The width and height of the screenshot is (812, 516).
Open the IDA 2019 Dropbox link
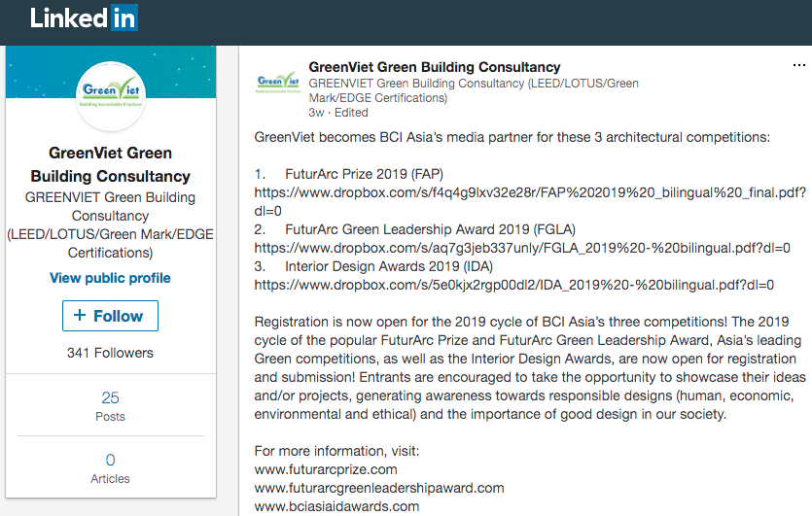point(513,285)
